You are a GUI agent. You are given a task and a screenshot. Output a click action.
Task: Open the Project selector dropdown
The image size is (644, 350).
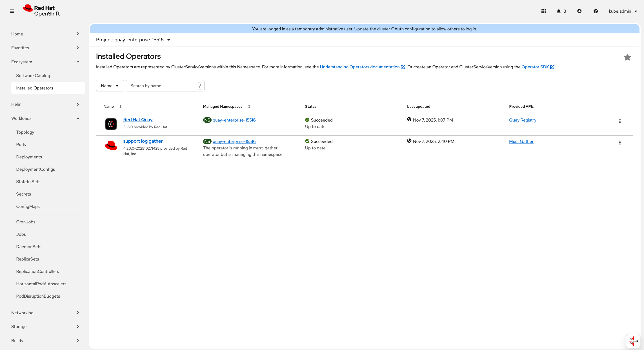point(133,40)
